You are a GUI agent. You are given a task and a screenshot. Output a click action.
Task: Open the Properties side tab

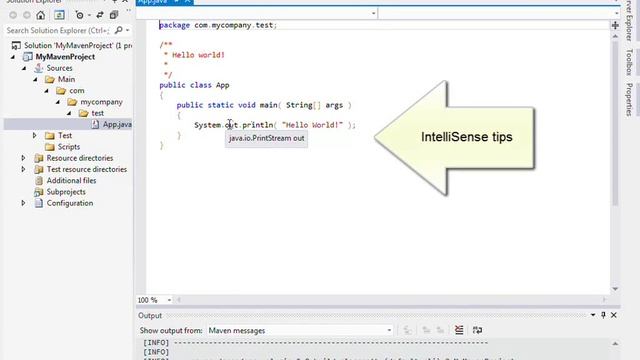point(629,100)
